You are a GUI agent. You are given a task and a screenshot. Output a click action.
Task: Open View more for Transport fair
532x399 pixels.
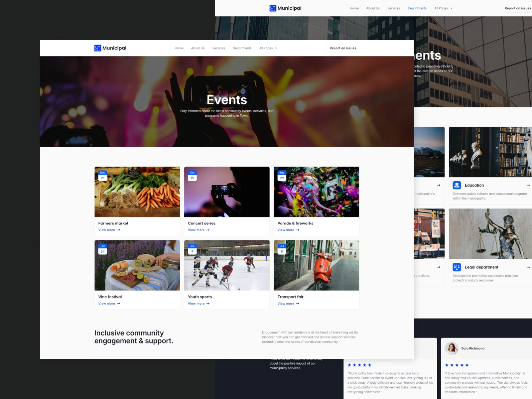(x=288, y=304)
